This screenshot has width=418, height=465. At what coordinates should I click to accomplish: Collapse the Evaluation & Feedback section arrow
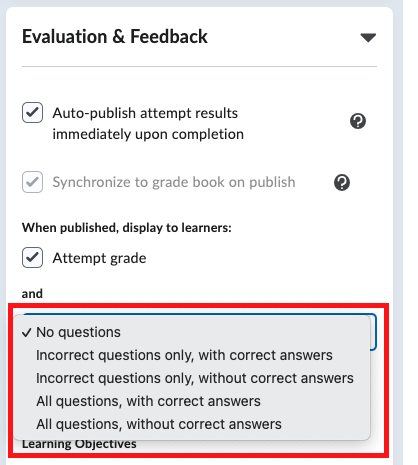pos(368,37)
